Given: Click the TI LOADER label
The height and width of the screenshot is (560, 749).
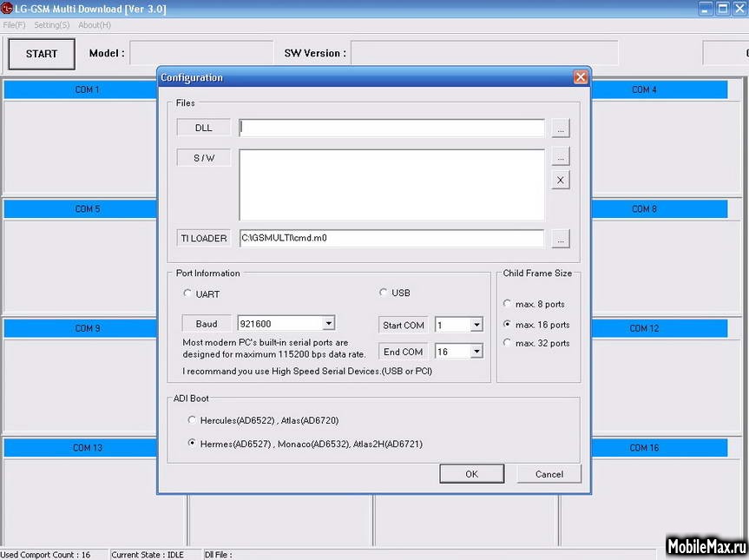Looking at the screenshot, I should [x=203, y=238].
